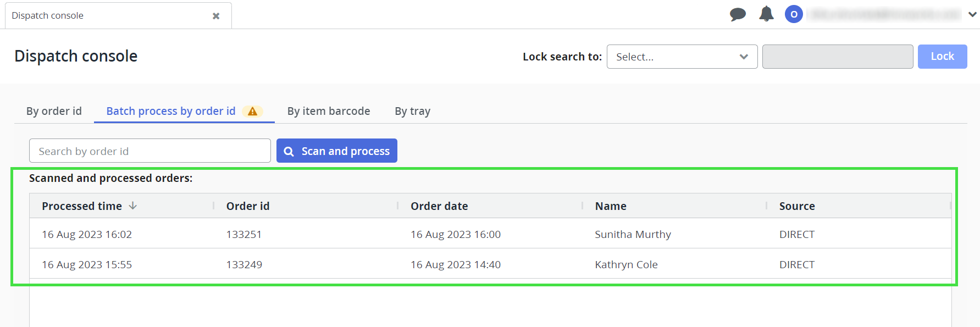Close the Dispatch console tab
Image resolution: width=980 pixels, height=327 pixels.
[x=216, y=16]
